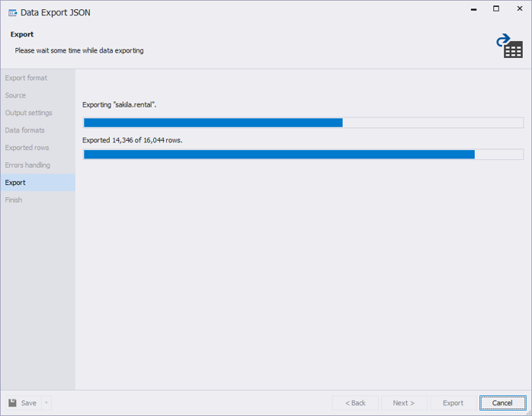
Task: Select the highlighted Export step
Action: [x=15, y=183]
